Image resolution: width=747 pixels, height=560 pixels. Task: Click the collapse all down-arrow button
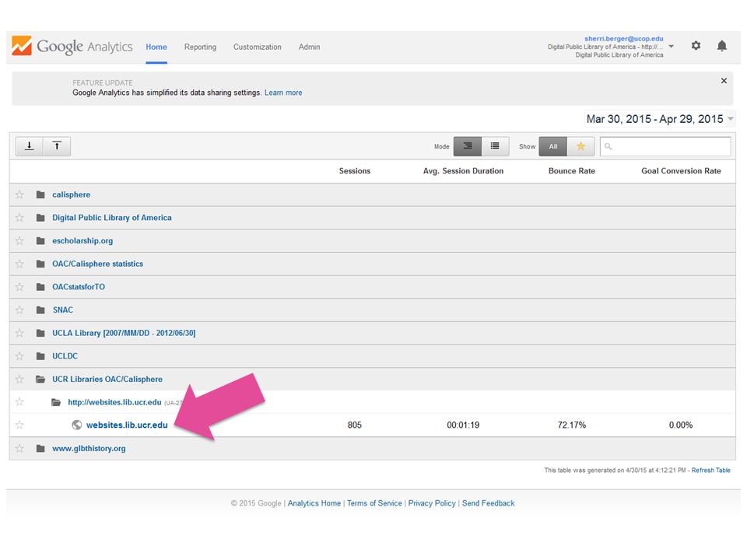(x=30, y=146)
